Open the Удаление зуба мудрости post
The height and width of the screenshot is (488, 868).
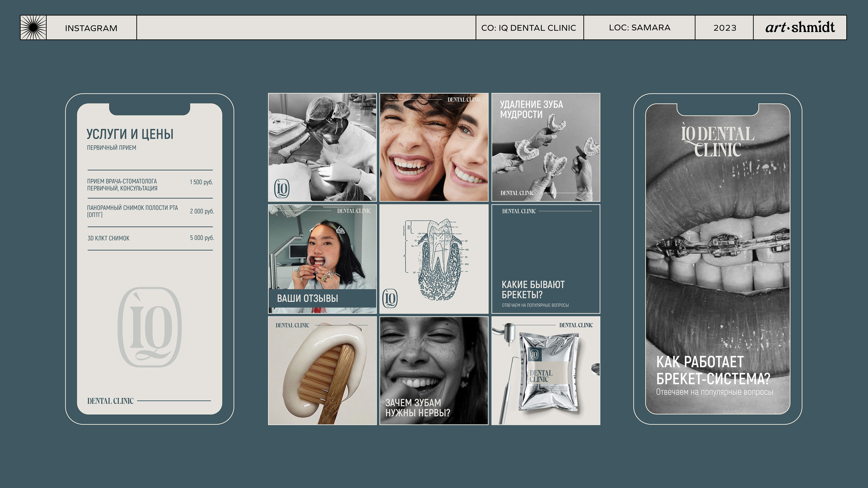[545, 147]
